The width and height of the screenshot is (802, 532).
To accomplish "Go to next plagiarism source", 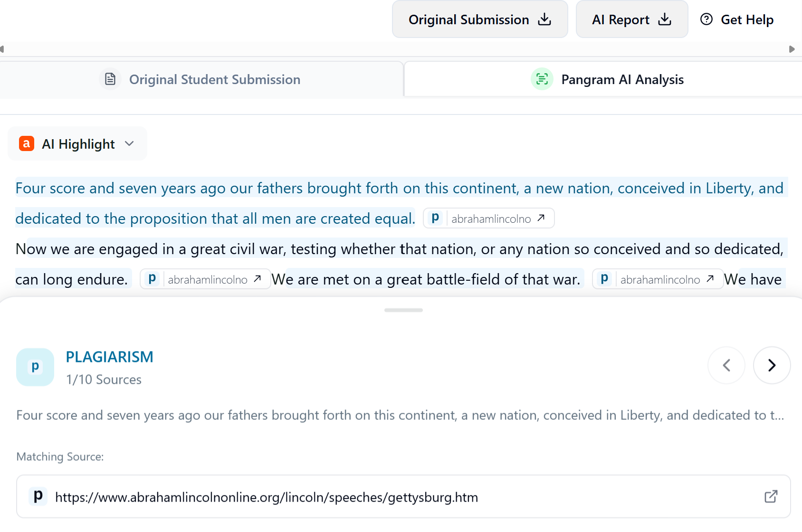I will 772,365.
